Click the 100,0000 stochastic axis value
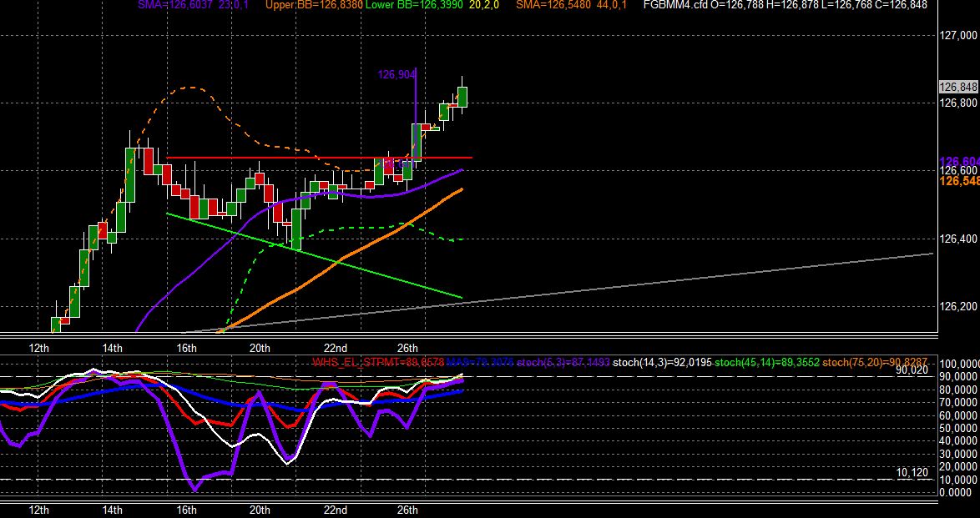The image size is (980, 518). (x=959, y=364)
